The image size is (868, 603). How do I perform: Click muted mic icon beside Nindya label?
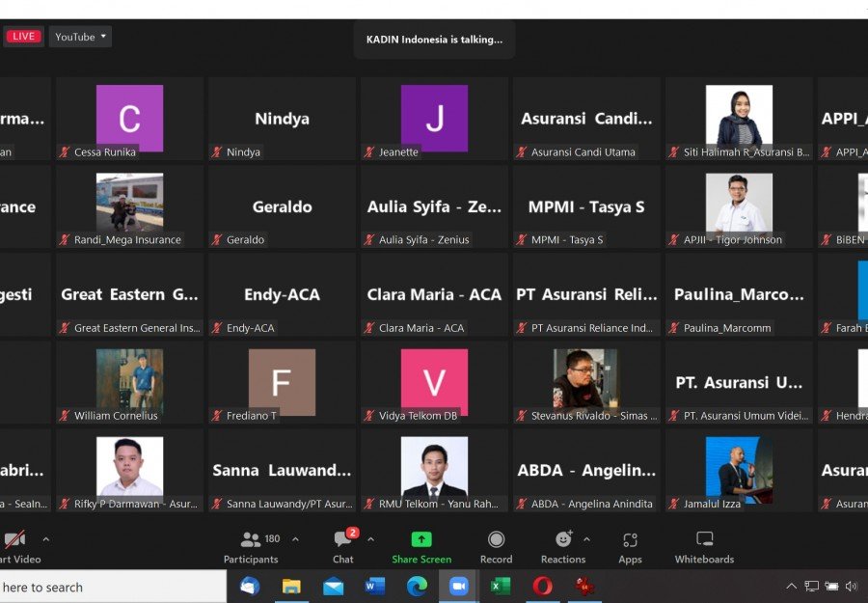(216, 151)
